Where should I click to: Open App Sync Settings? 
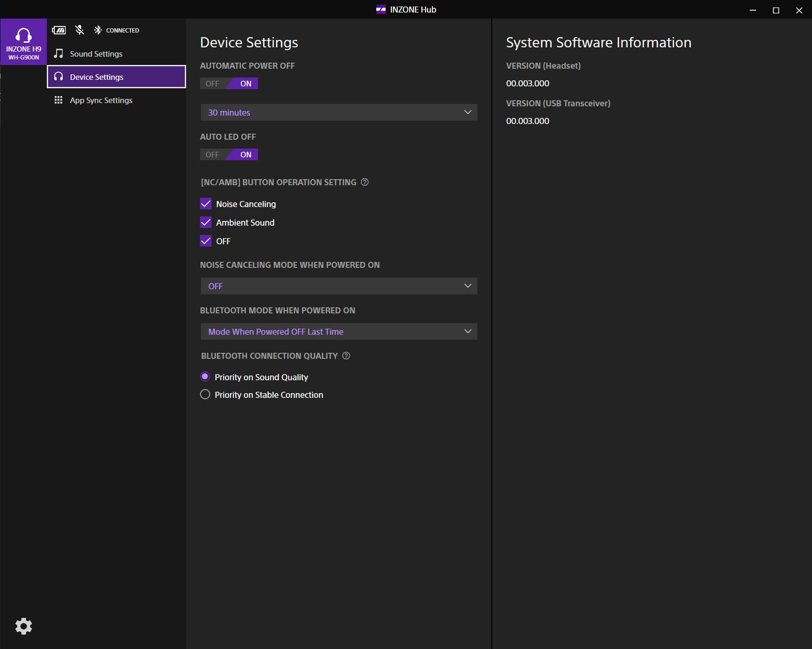(101, 100)
